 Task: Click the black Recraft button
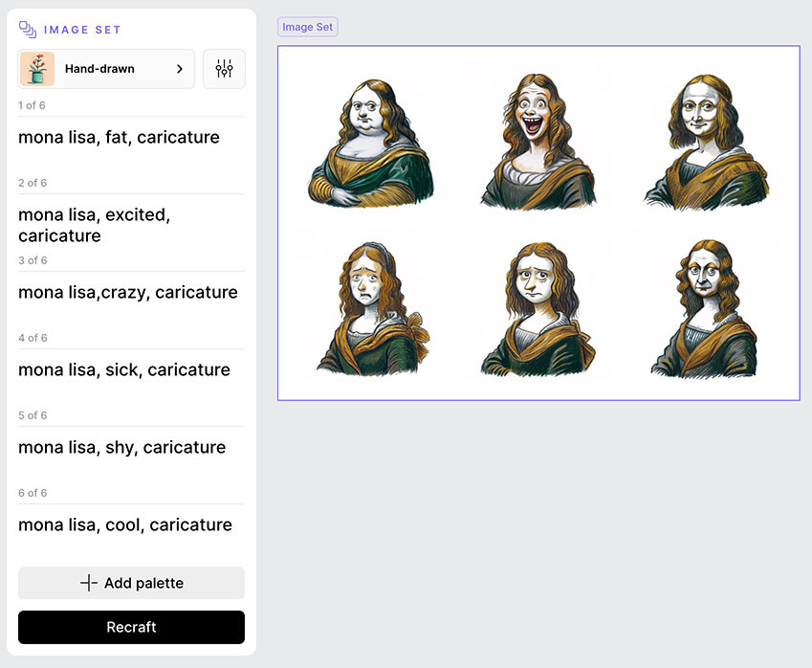[x=132, y=627]
